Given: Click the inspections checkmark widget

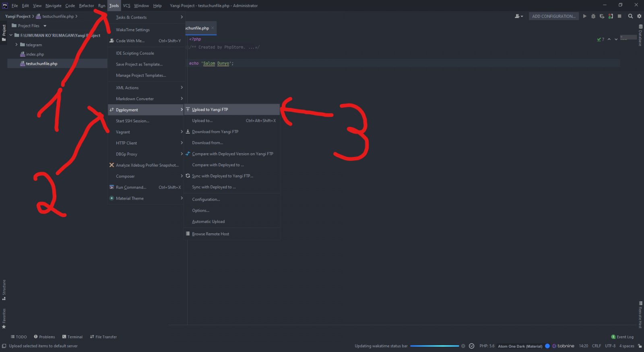Looking at the screenshot, I should click(x=601, y=39).
